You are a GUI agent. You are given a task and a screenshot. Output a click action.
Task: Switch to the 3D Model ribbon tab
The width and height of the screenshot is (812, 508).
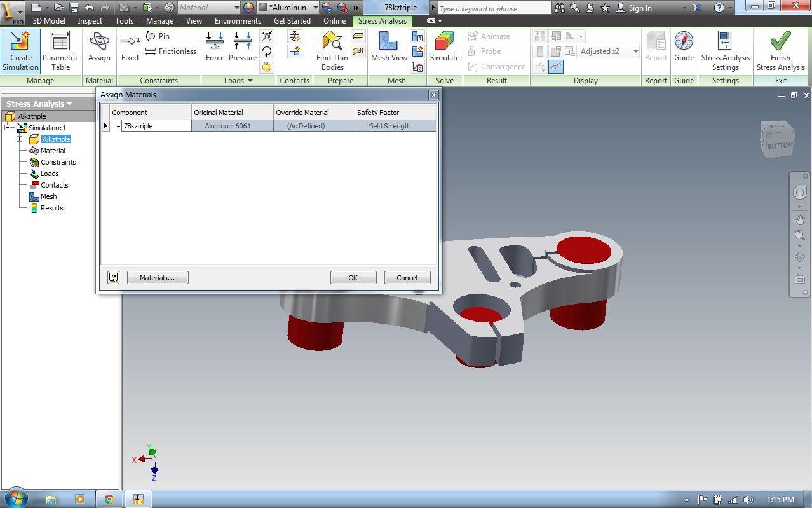pos(48,20)
